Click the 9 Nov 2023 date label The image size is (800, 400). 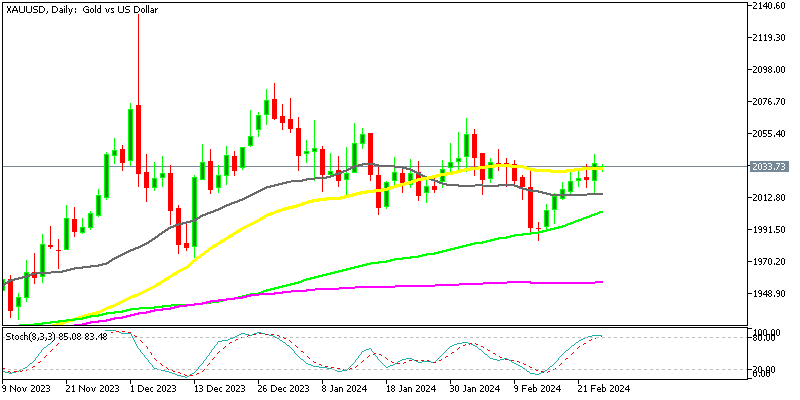[30, 388]
